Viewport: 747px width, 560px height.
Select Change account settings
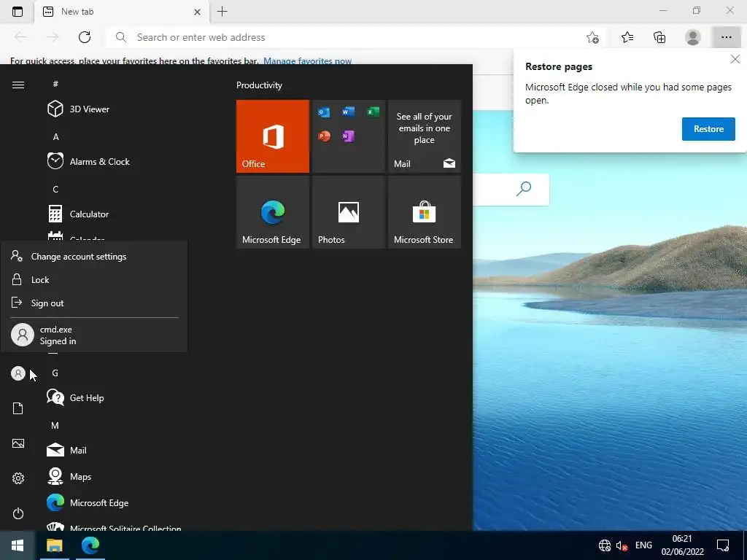(94, 256)
